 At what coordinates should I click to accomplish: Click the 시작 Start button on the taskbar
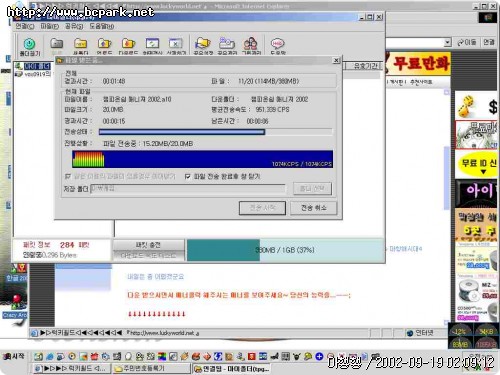tap(14, 356)
